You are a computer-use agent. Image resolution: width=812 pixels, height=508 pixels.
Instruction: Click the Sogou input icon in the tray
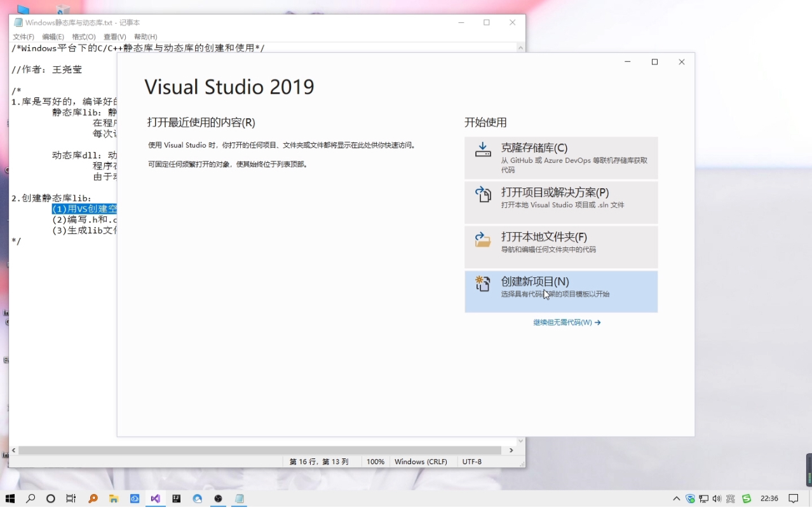(x=747, y=499)
